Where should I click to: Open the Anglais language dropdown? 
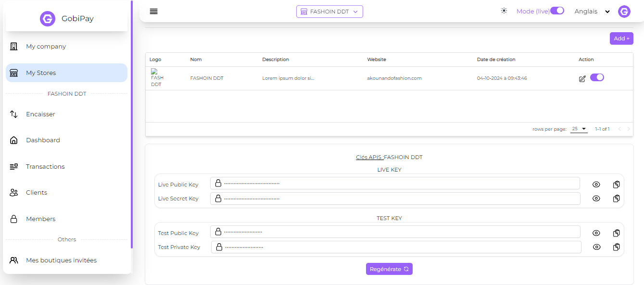592,12
